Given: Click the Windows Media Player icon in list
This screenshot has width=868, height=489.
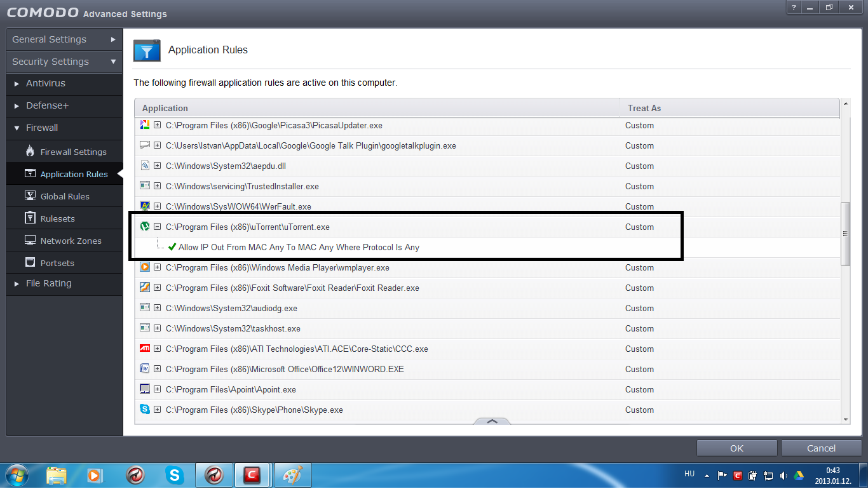Looking at the screenshot, I should 145,267.
